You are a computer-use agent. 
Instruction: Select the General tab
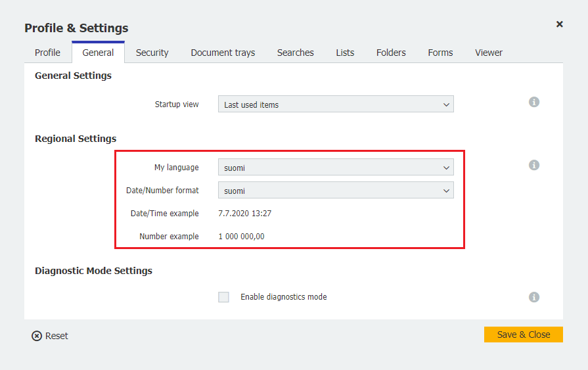click(98, 53)
